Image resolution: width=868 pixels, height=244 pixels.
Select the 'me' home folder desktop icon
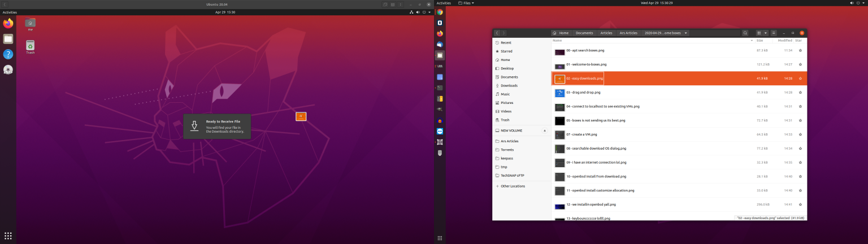tap(31, 24)
